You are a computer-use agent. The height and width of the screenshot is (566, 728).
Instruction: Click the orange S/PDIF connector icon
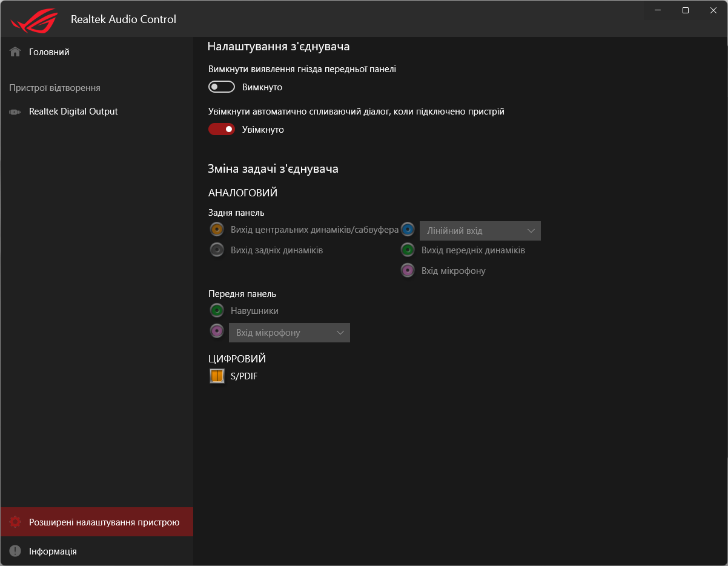tap(217, 376)
